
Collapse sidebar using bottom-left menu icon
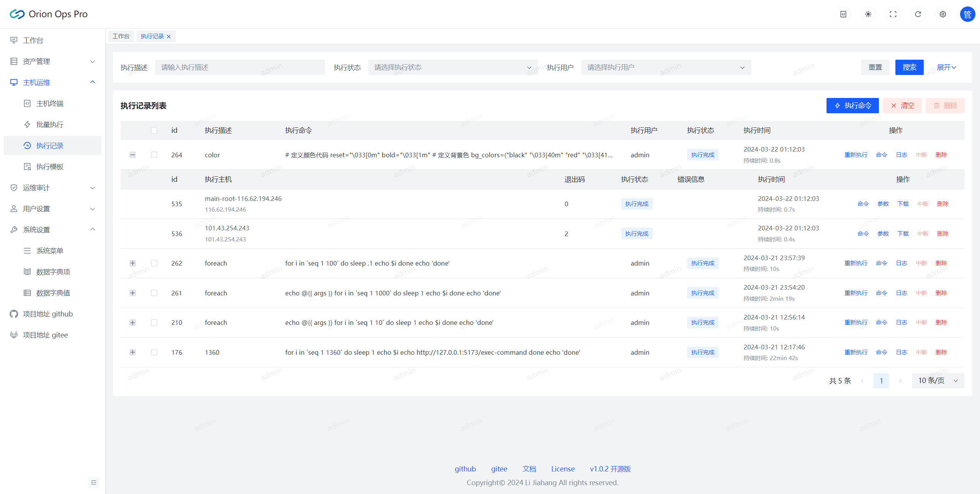pyautogui.click(x=94, y=483)
